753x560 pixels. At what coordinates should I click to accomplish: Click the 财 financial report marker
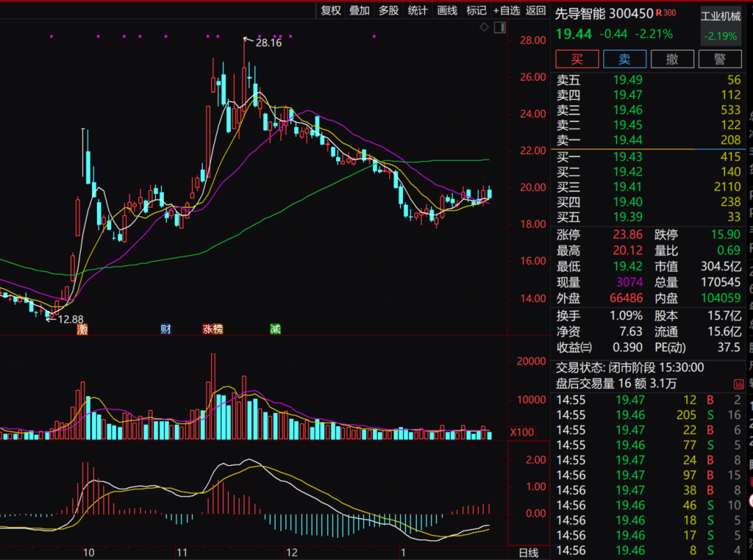(165, 329)
